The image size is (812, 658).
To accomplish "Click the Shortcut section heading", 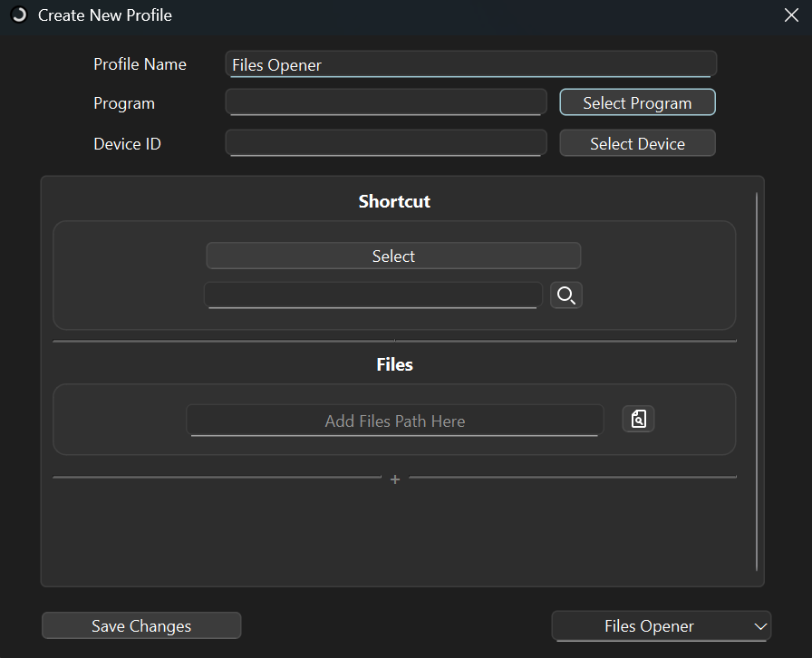I will tap(394, 201).
